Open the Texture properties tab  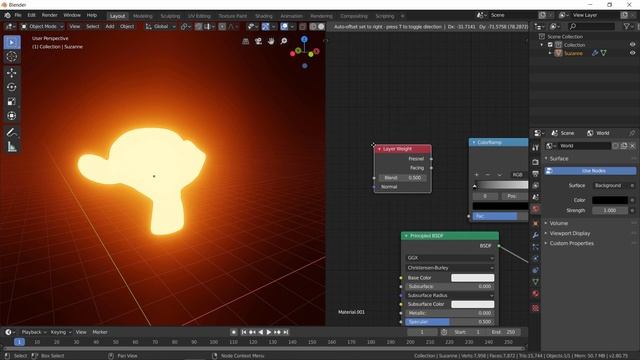tap(535, 308)
